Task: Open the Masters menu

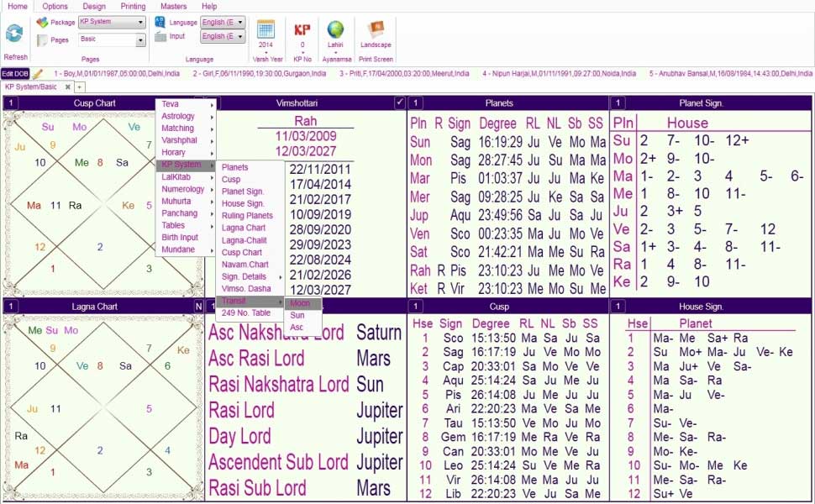Action: (x=173, y=6)
